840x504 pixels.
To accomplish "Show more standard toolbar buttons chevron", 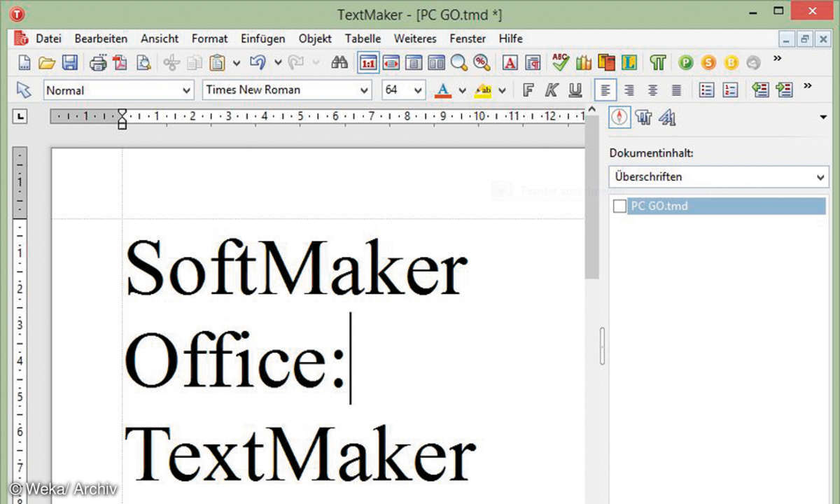I will 777,59.
